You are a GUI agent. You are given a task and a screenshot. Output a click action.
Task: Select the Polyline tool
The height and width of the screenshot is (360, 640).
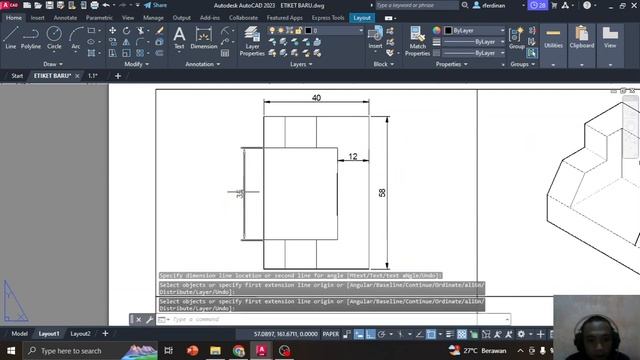(x=31, y=38)
